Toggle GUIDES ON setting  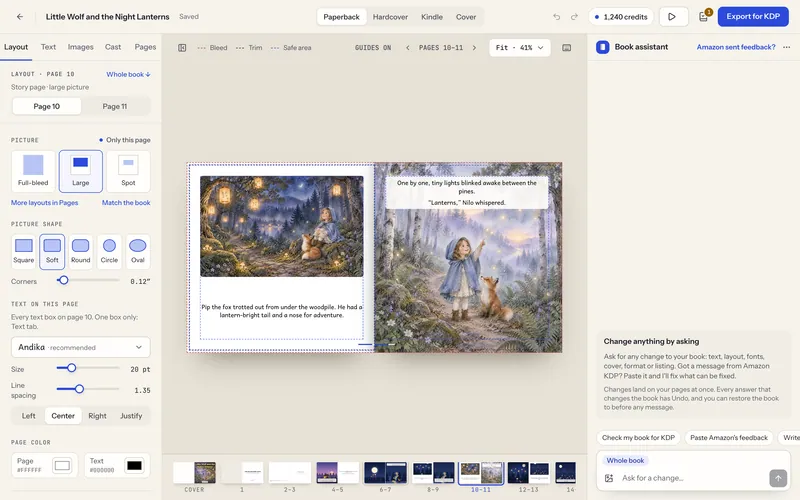click(x=373, y=48)
